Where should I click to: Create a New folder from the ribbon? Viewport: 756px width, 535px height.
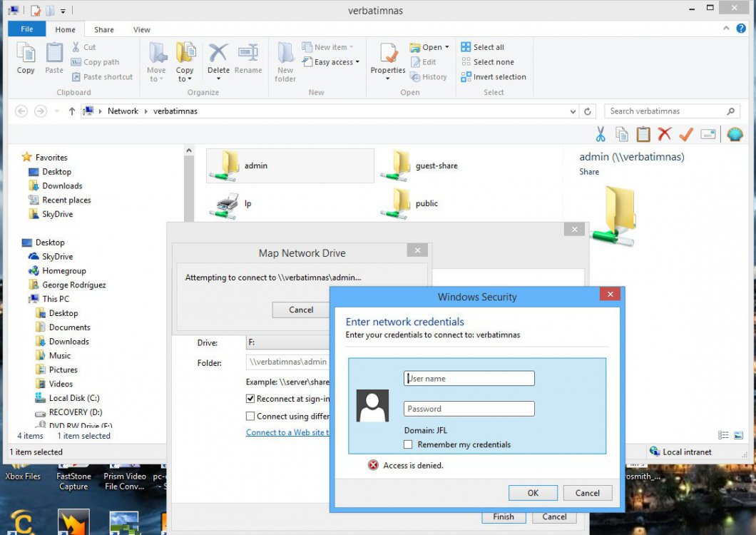pyautogui.click(x=285, y=61)
